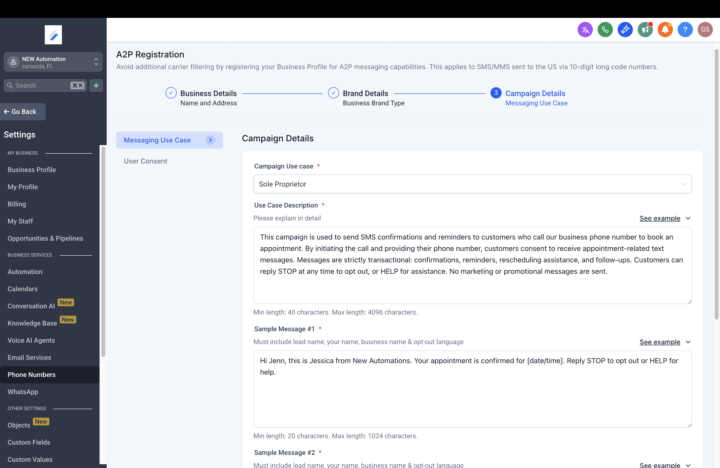
Task: Open Business Profile settings
Action: click(32, 170)
